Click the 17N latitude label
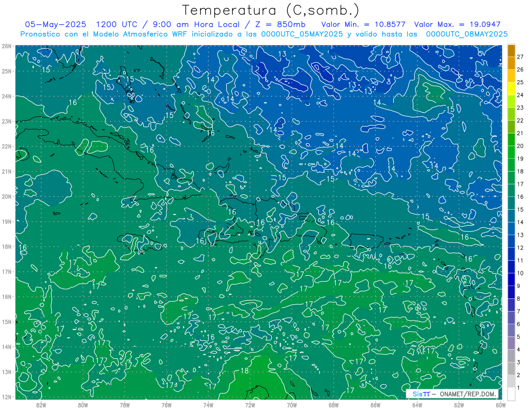Image resolution: width=532 pixels, height=411 pixels. [7, 271]
